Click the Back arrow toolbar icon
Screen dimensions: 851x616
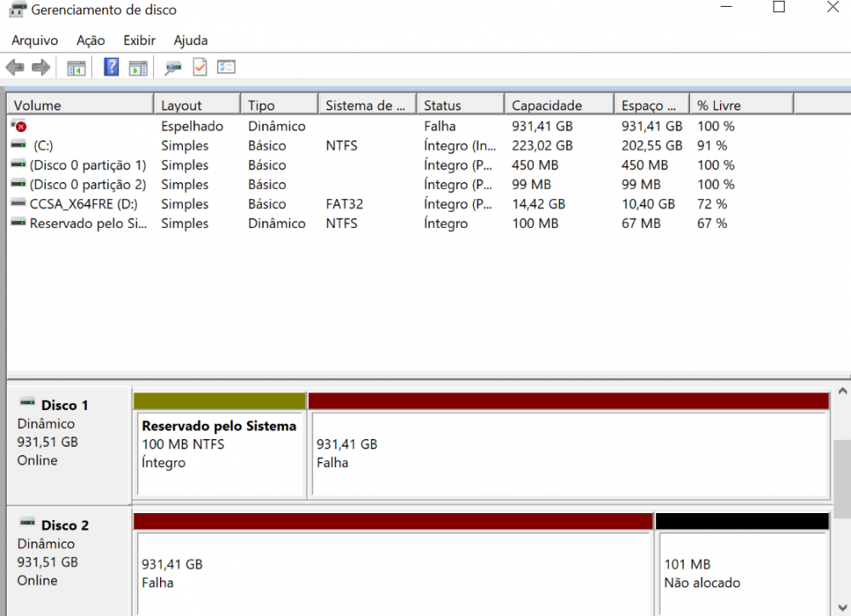[x=14, y=67]
